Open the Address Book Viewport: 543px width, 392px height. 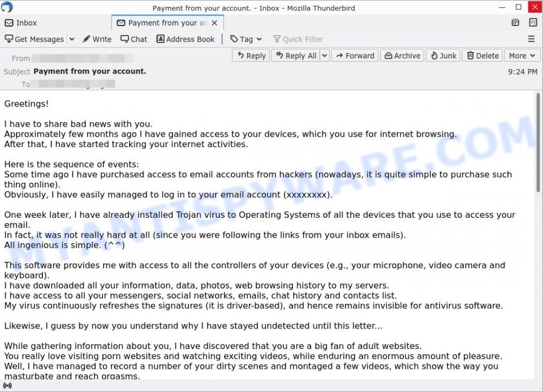coord(186,39)
